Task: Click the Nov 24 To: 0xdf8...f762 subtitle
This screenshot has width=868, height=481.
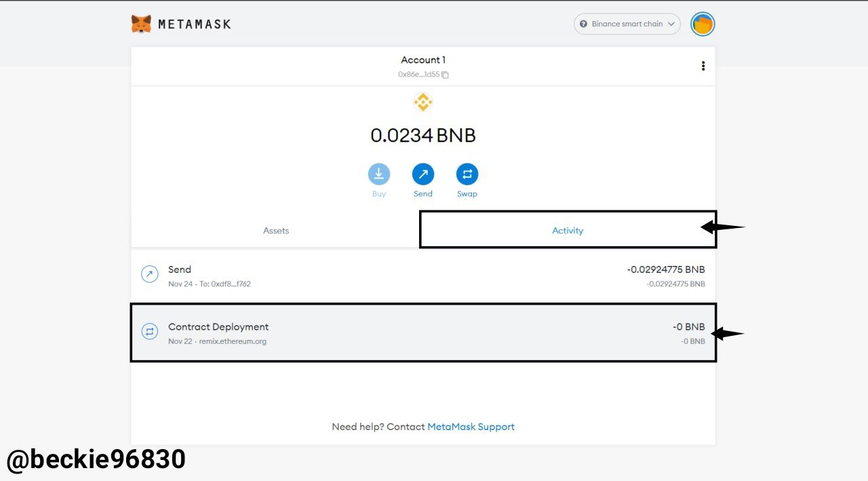Action: pos(210,284)
